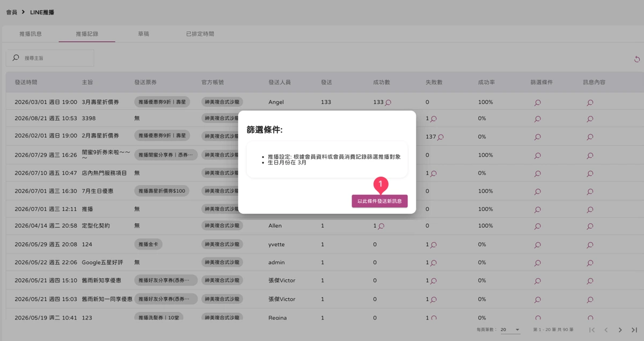Jump to the last page of records
This screenshot has width=644, height=341.
pos(634,330)
